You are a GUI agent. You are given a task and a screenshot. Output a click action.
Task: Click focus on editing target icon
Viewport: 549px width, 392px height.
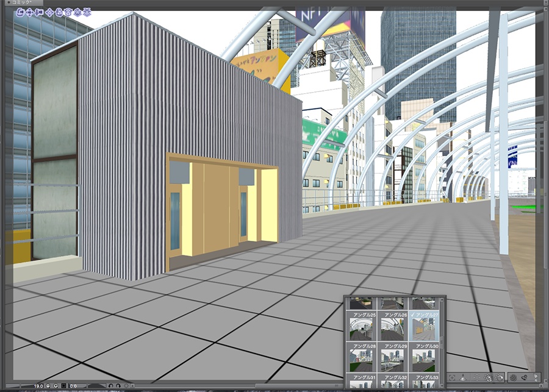[452, 377]
